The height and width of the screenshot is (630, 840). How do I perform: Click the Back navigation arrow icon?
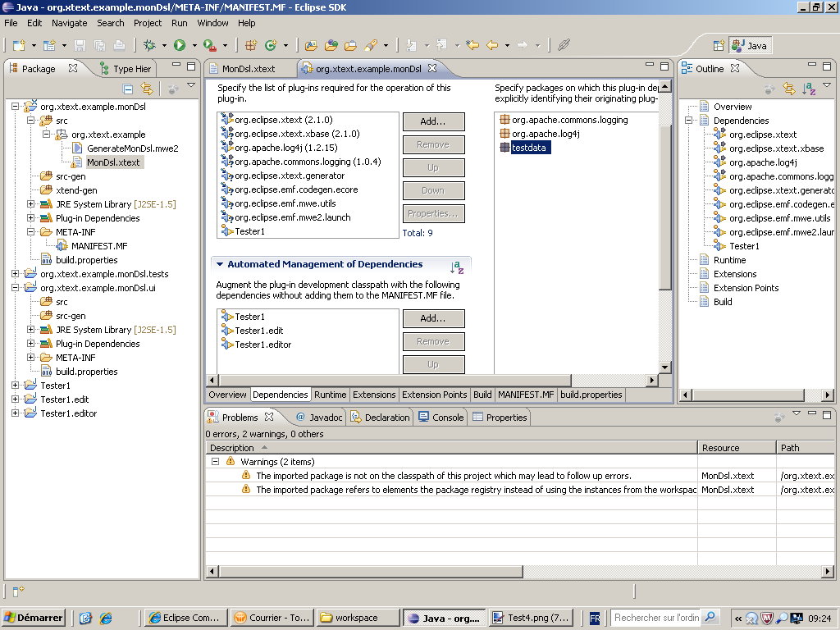tap(492, 46)
